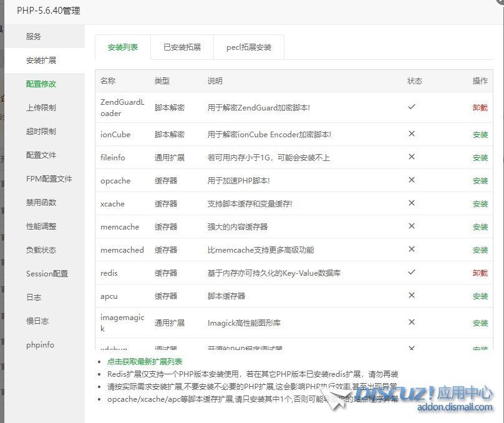This screenshot has width=504, height=423.
Task: Click X status icon for xcache
Action: coord(412,203)
